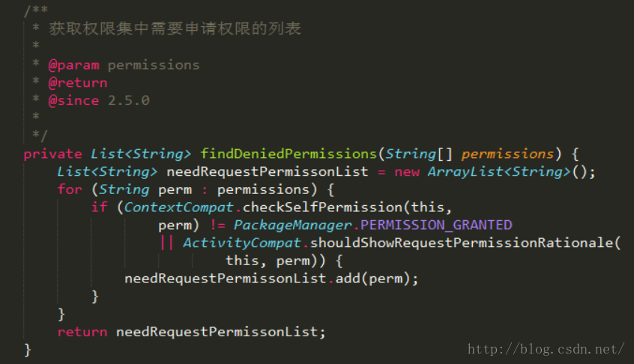Click the @since 2.5.0 Javadoc line
Viewport: 634px width, 364px height.
99,100
